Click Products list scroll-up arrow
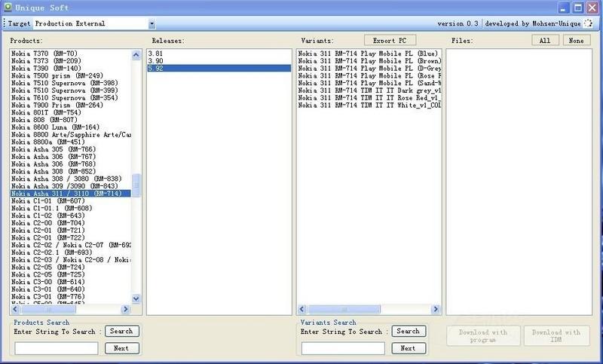The width and height of the screenshot is (603, 364). click(x=136, y=54)
